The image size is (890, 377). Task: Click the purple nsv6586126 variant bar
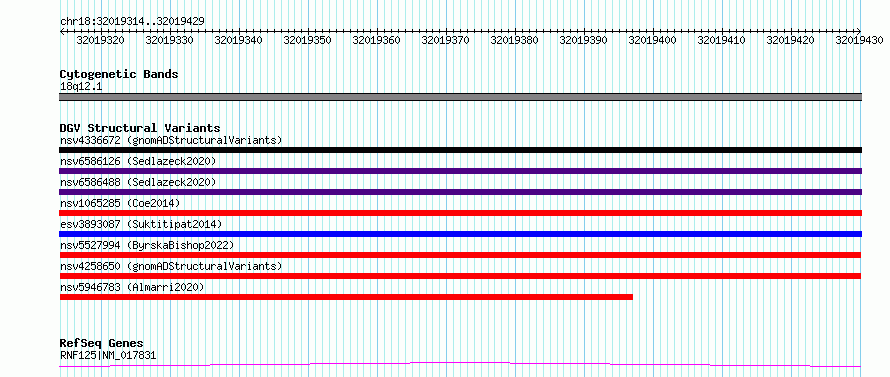[x=460, y=171]
